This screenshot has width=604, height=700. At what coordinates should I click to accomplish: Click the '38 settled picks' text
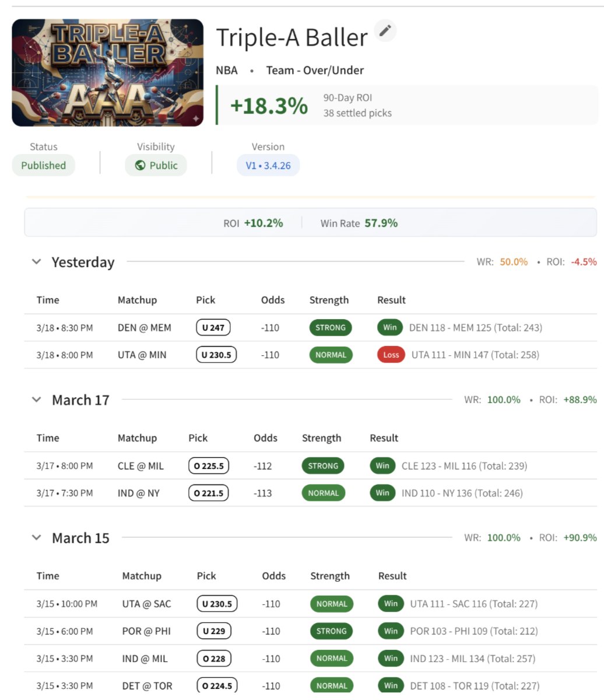357,113
